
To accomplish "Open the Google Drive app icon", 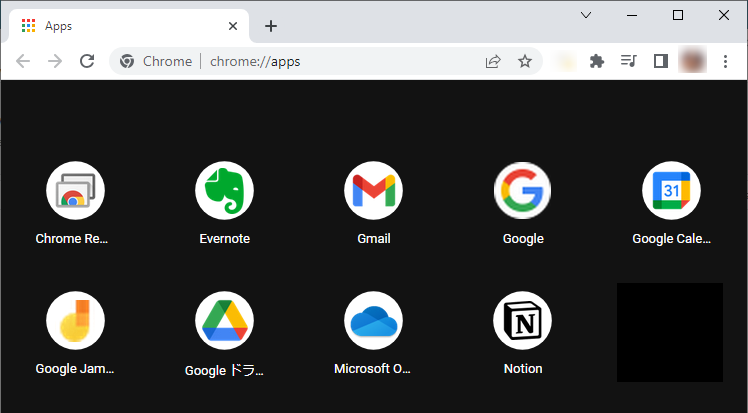I will (x=224, y=320).
